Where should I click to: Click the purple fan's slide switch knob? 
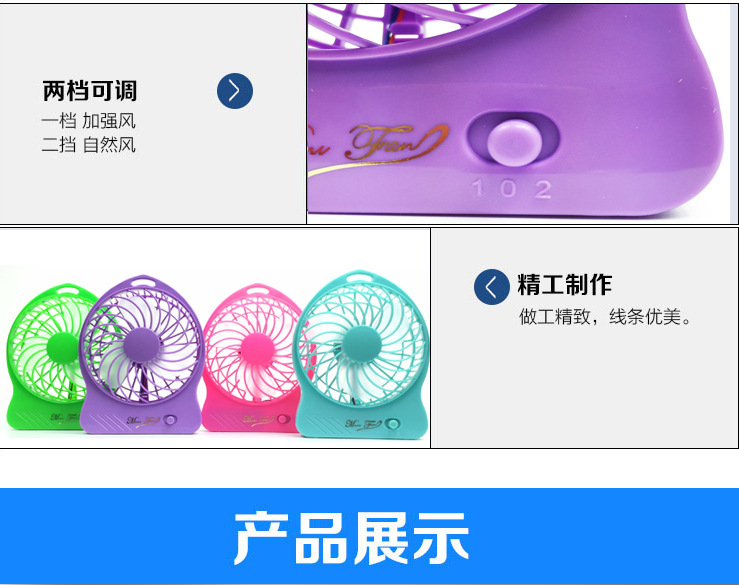click(x=515, y=143)
